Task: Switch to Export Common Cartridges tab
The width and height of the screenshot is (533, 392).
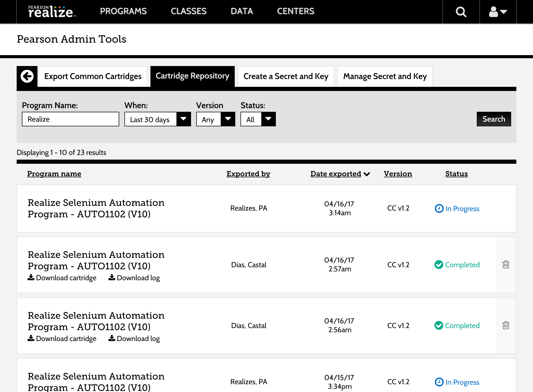Action: [x=93, y=76]
